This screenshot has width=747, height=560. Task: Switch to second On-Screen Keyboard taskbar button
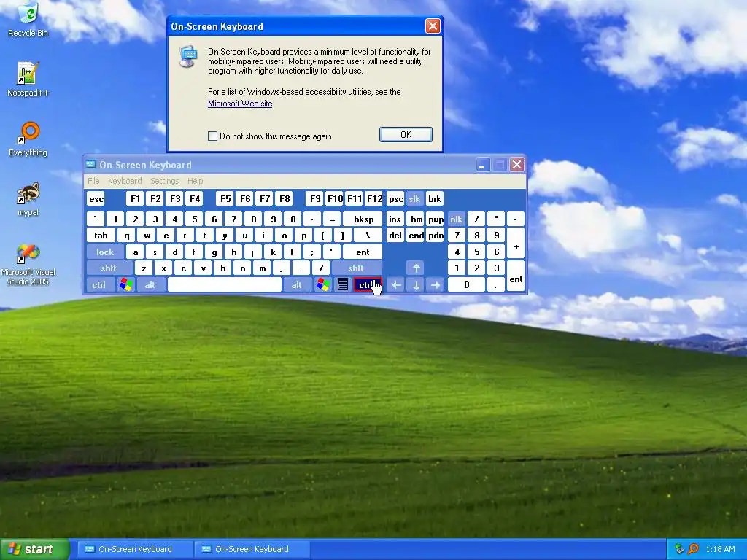click(x=252, y=549)
